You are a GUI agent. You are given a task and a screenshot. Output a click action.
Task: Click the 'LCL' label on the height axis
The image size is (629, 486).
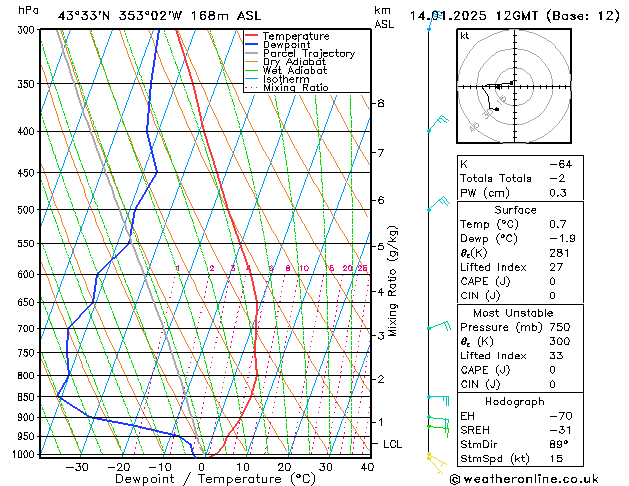(x=392, y=444)
